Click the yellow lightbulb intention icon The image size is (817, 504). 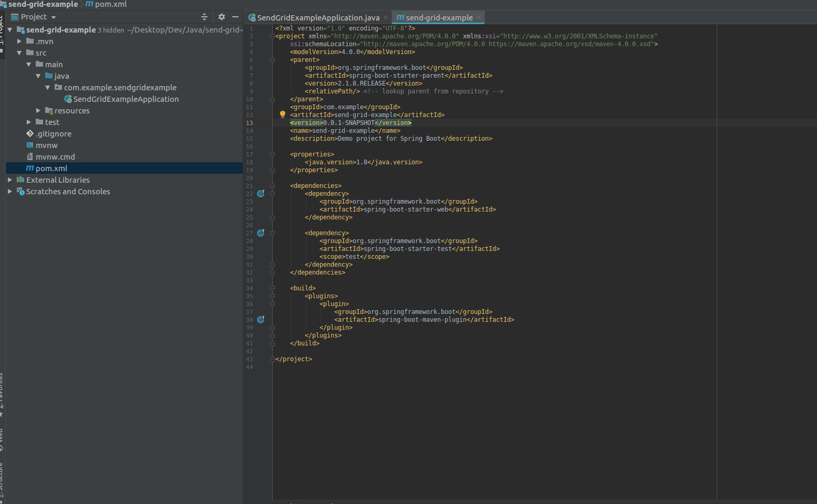[x=282, y=114]
